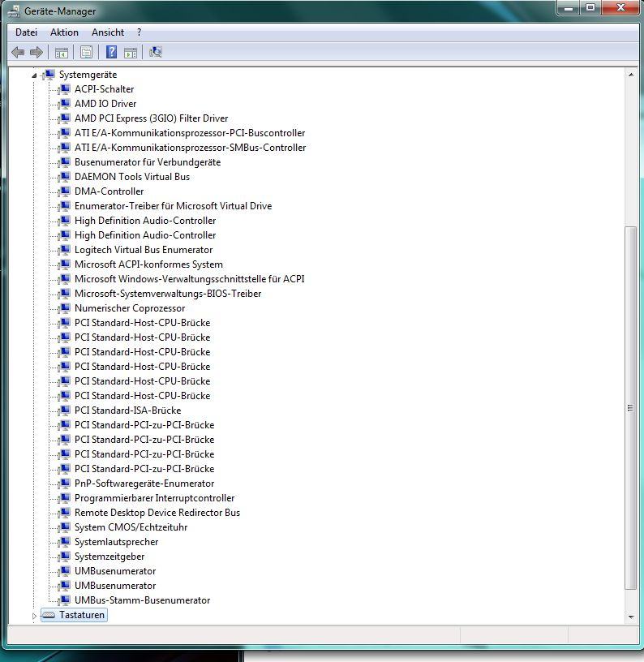
Task: Click the icon beside DMA-Controller
Action: click(x=64, y=191)
